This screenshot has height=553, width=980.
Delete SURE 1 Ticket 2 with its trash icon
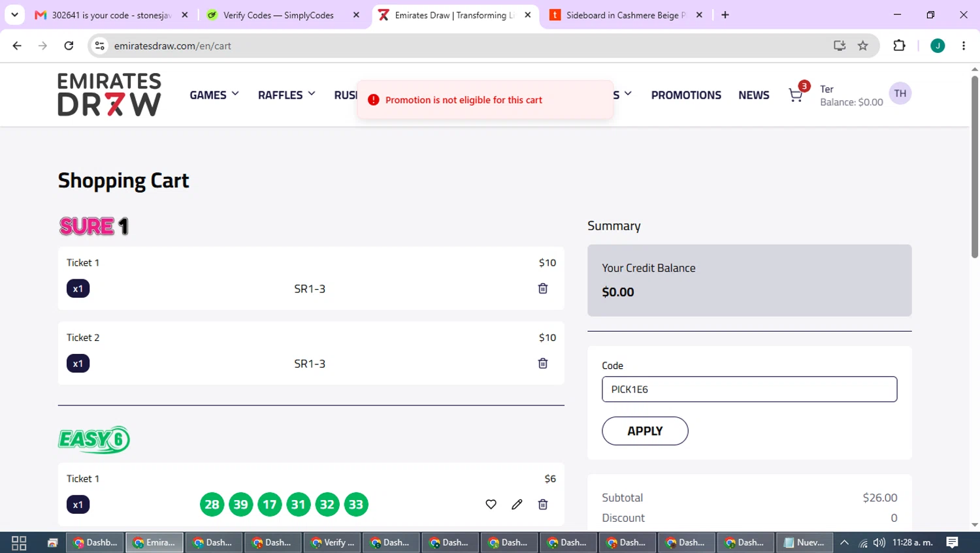(543, 364)
